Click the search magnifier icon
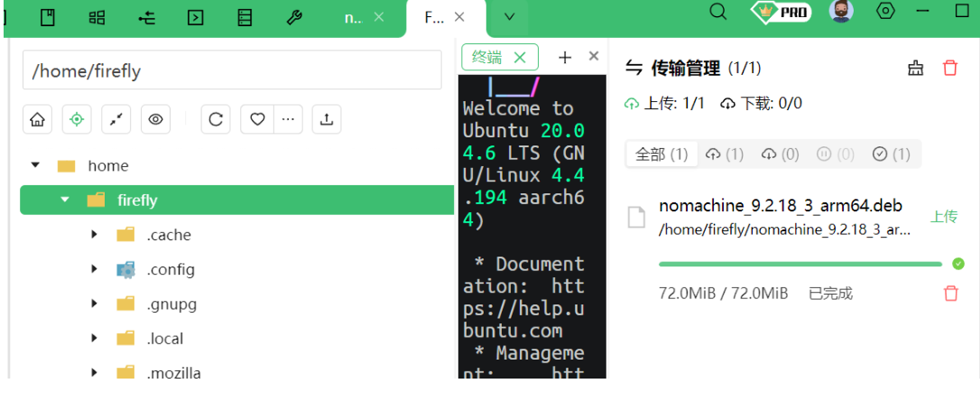 718,12
